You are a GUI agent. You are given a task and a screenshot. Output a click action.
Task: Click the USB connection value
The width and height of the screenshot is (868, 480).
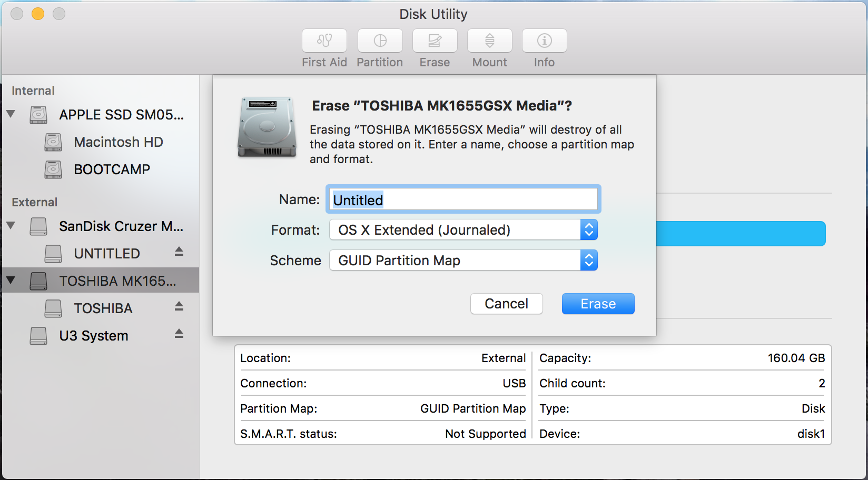tap(514, 383)
